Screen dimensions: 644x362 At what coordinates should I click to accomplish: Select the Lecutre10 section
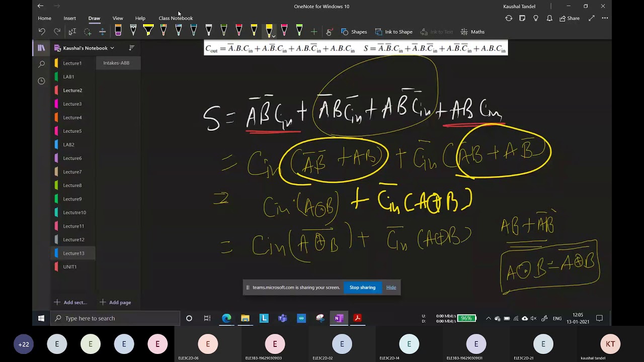coord(72,212)
